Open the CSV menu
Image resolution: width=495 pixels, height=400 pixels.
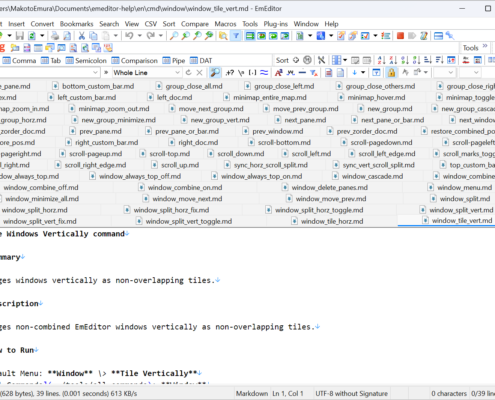[x=150, y=24]
